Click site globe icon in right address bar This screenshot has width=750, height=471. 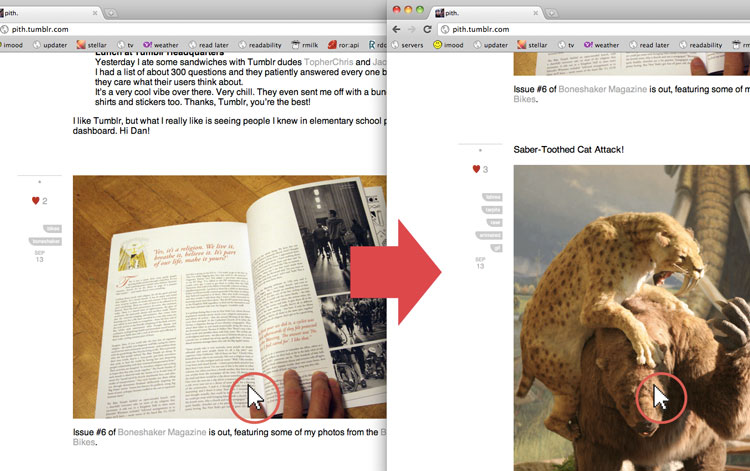tap(445, 29)
